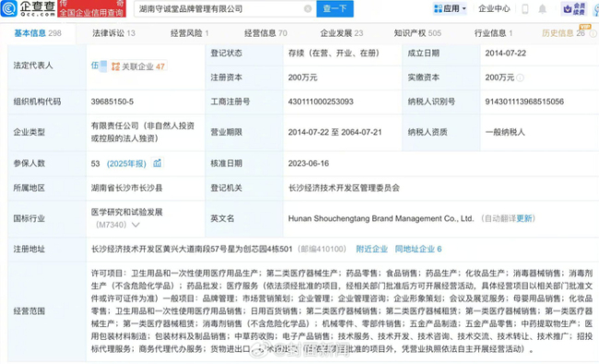Select the 湖南省长沙市长沙县 region value
Screen dimensions: 599x364
[127, 188]
